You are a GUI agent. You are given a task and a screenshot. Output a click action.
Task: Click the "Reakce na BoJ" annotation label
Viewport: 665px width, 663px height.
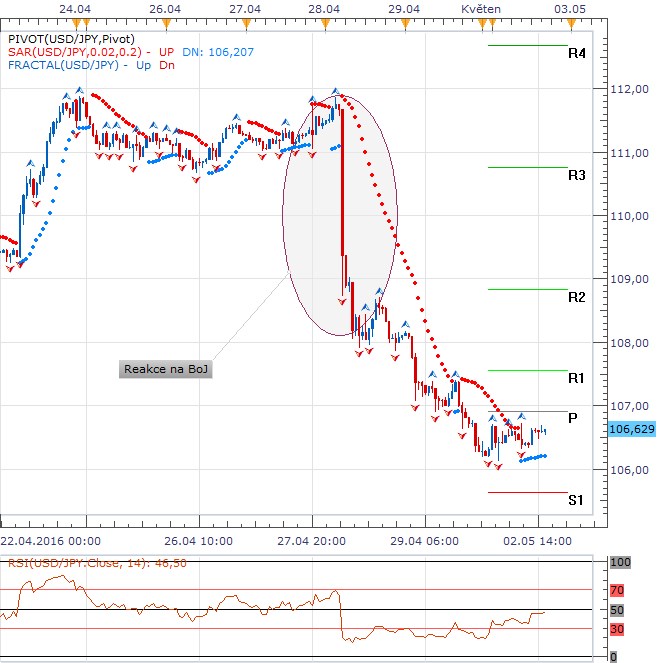(168, 370)
